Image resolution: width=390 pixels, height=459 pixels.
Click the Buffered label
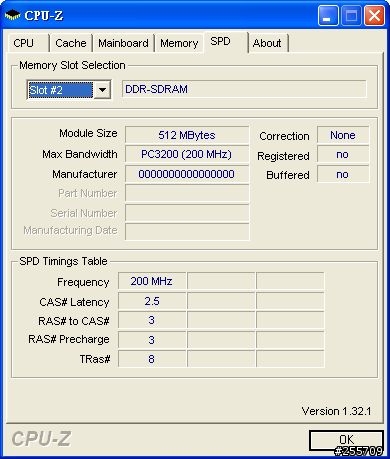(288, 175)
